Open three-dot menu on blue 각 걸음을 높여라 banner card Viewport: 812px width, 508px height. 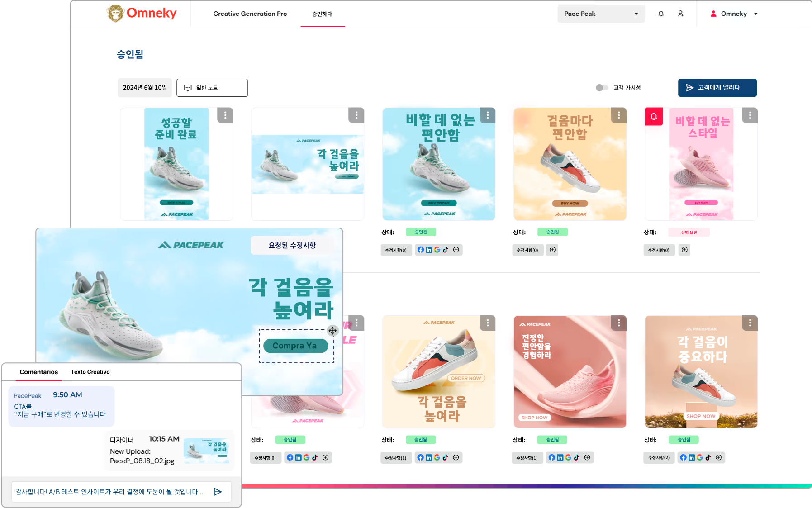coord(356,115)
